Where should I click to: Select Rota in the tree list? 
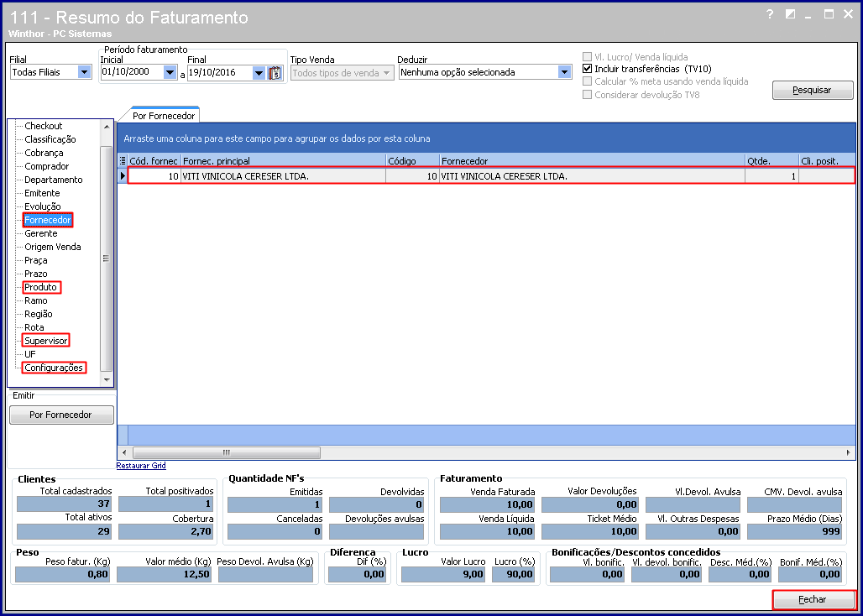click(x=34, y=327)
